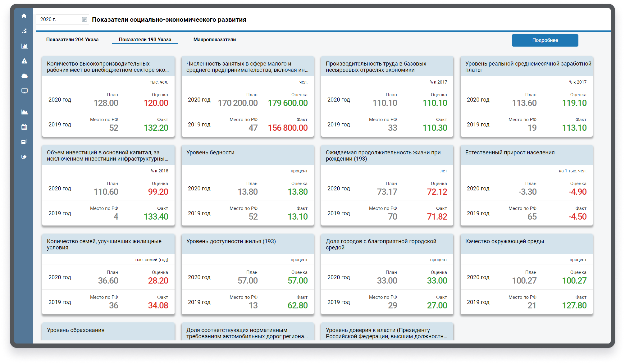Log out using the exit arrow icon
Screen dimensions: 625x364
coord(24,157)
